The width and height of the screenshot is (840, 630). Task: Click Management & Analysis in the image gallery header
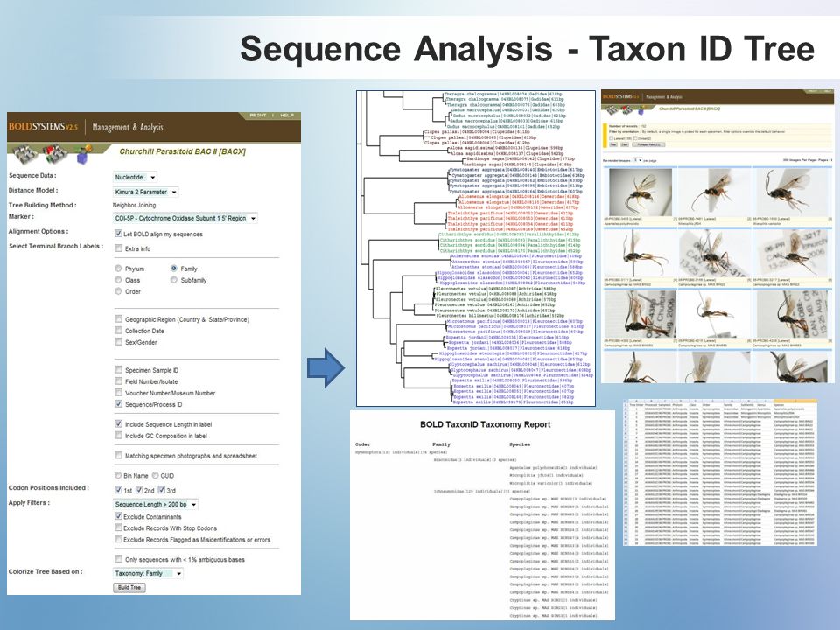(664, 97)
